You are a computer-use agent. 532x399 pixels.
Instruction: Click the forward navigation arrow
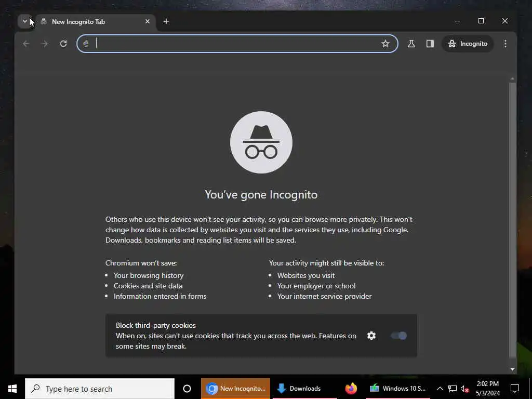tap(45, 44)
